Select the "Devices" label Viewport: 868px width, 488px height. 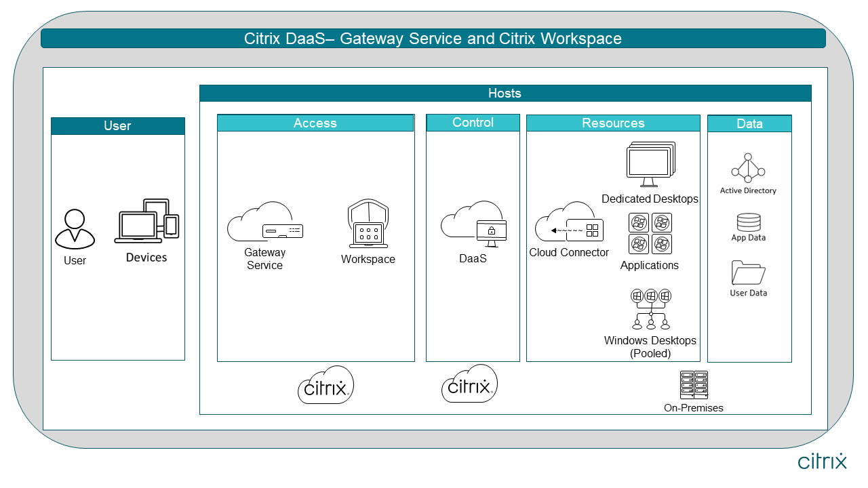coord(146,258)
